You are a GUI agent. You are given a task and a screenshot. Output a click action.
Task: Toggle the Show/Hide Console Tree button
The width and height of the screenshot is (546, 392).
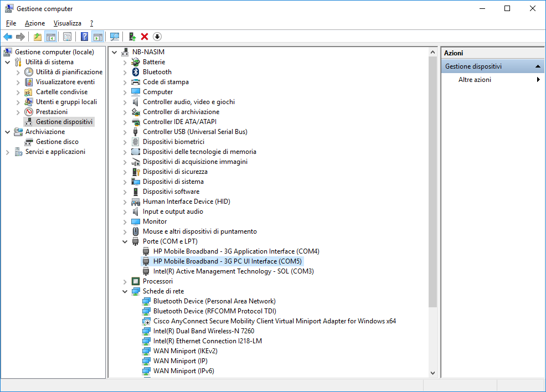click(x=50, y=37)
